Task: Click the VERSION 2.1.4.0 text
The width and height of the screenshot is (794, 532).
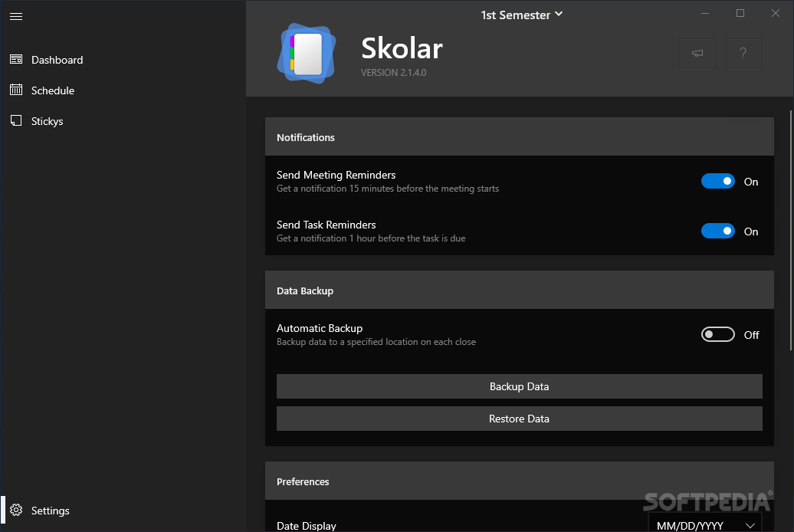Action: tap(393, 73)
